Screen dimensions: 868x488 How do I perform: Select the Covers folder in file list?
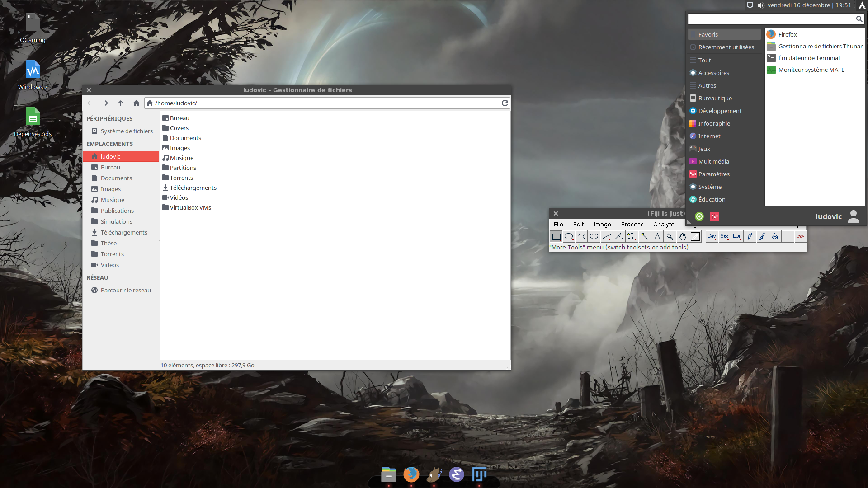point(175,128)
